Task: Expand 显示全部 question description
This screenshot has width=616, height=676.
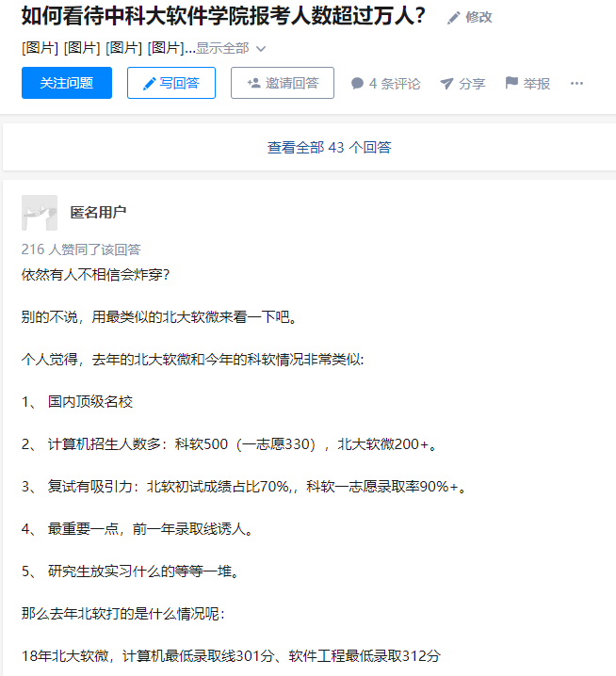Action: (231, 48)
